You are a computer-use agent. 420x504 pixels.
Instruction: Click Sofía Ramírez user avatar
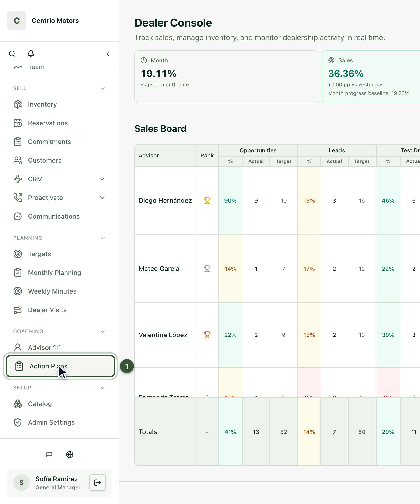pyautogui.click(x=21, y=482)
